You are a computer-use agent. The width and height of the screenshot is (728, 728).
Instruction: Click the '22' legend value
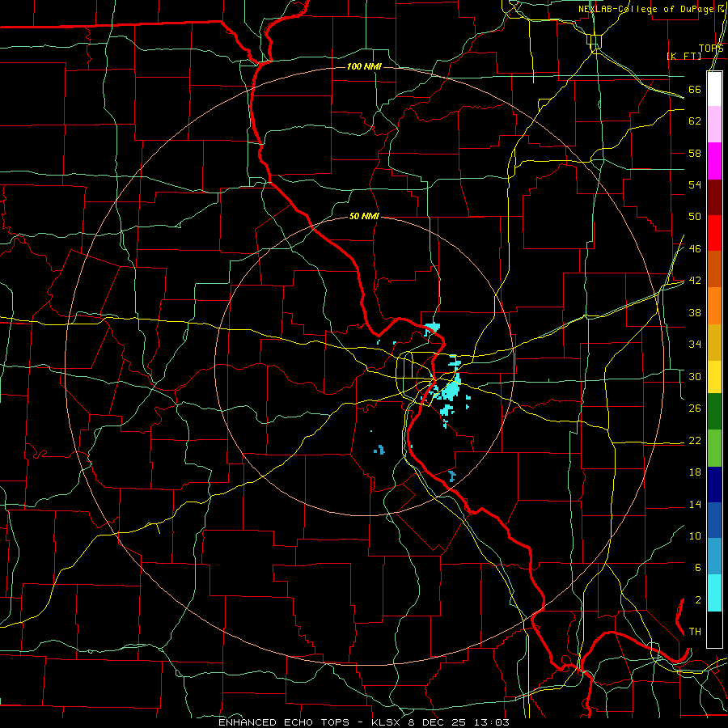tap(695, 440)
